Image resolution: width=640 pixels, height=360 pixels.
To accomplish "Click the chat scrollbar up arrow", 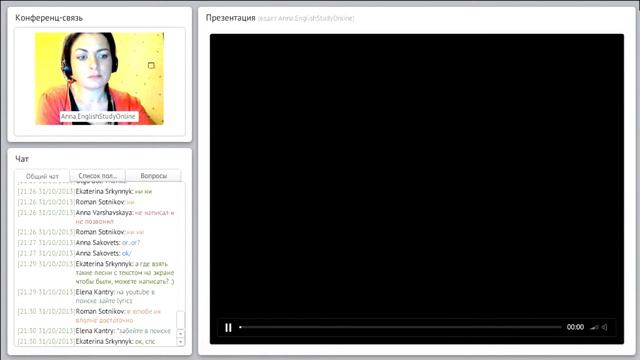I will pos(180,333).
